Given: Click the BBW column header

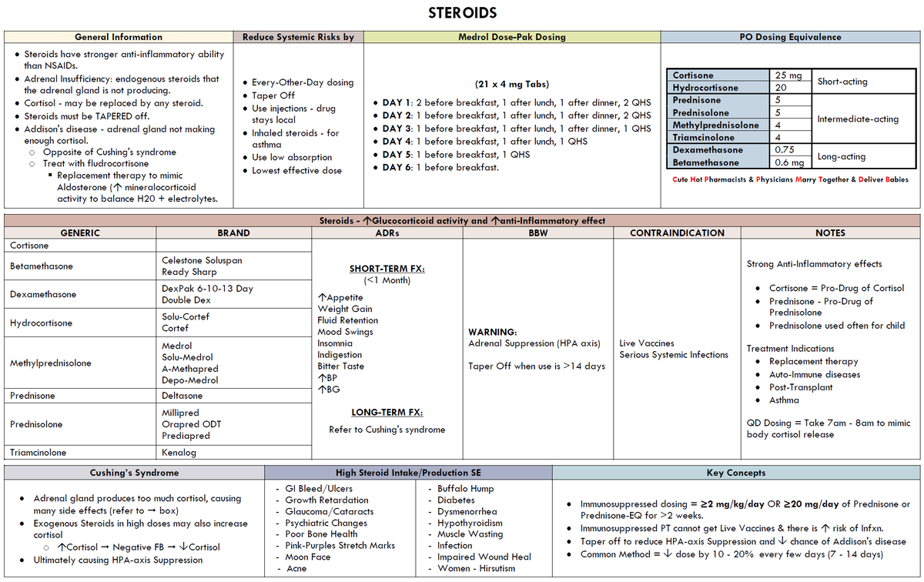Looking at the screenshot, I should pos(538,232).
